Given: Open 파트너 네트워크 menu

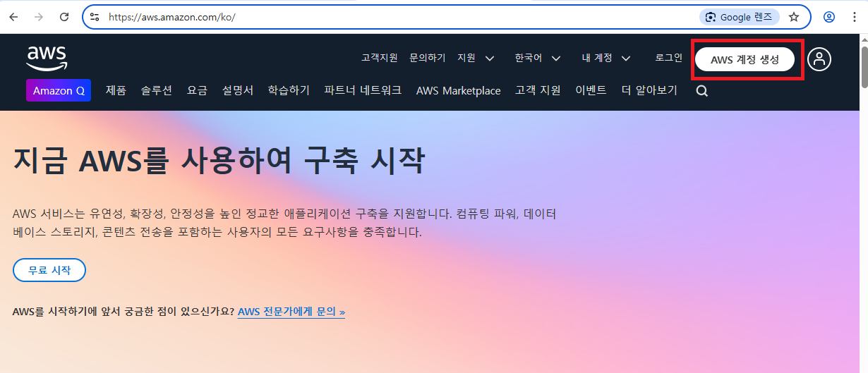Looking at the screenshot, I should [x=363, y=90].
